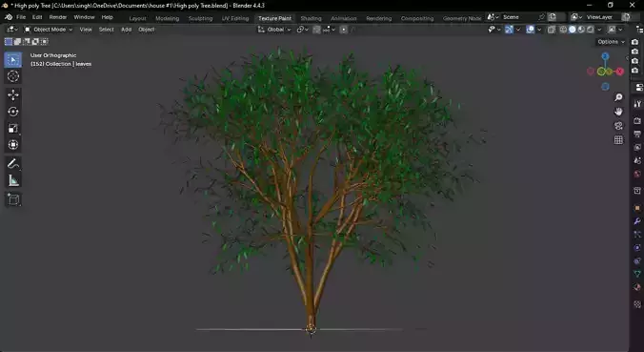
Task: Open the Physics properties tab icon
Action: 637,248
